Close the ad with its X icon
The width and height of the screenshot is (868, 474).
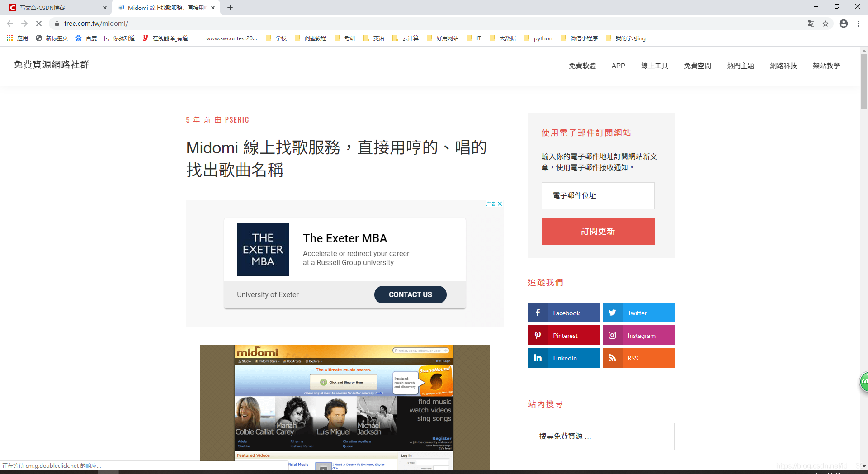pos(500,204)
